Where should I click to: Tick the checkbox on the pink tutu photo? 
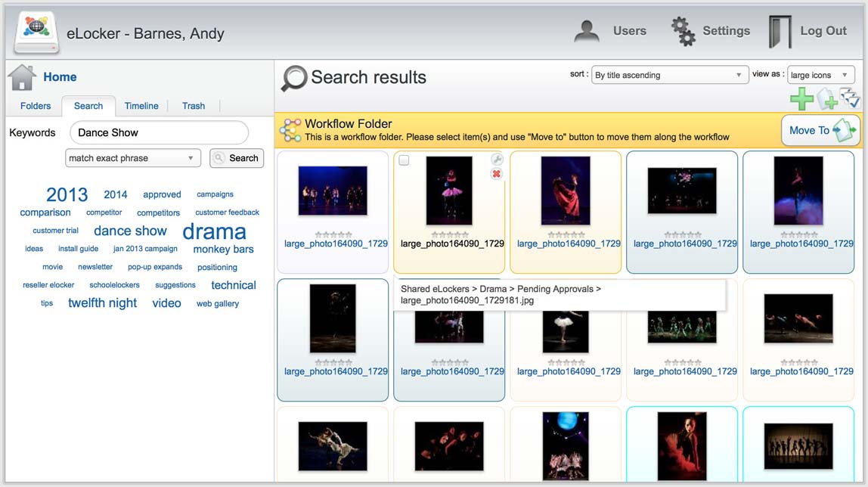click(404, 160)
